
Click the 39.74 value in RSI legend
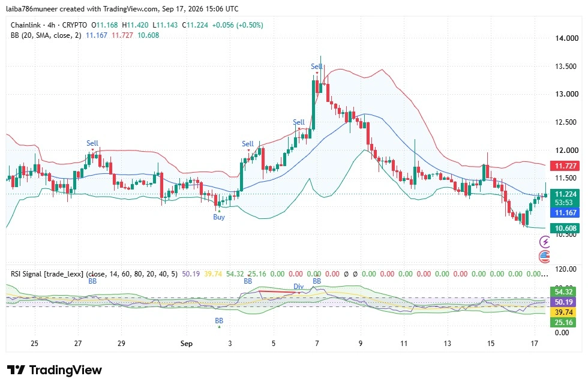click(213, 274)
